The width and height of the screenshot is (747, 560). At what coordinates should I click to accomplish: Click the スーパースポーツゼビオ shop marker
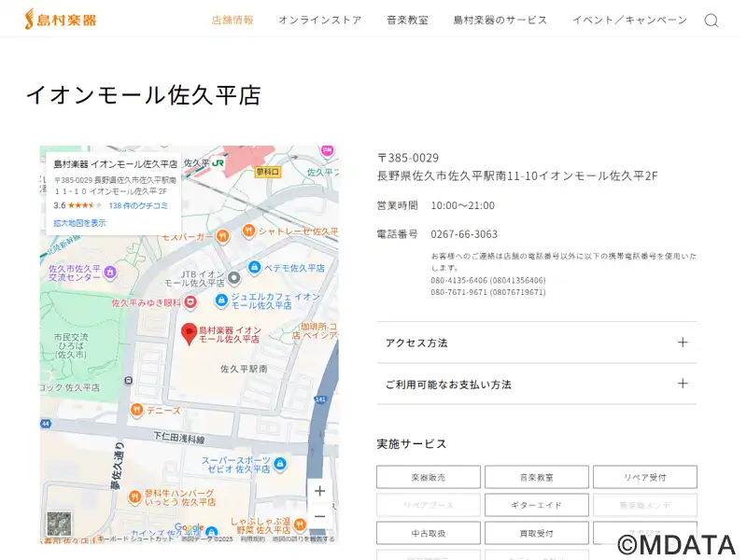click(x=280, y=463)
